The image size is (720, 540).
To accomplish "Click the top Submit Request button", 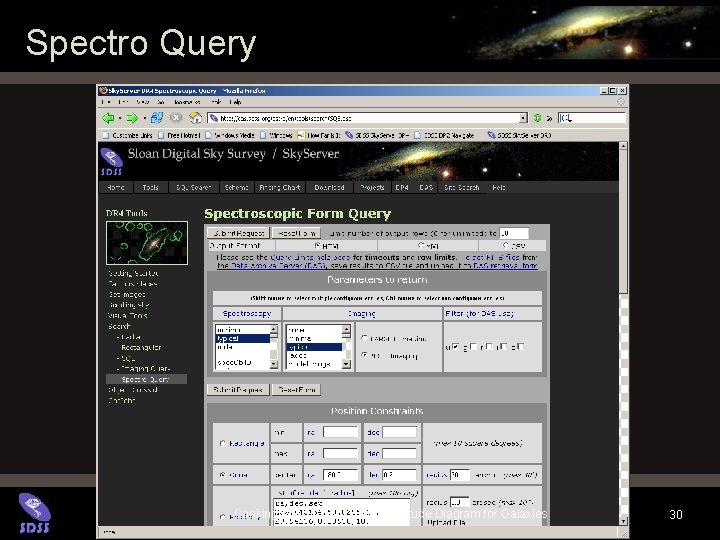I will tap(238, 233).
